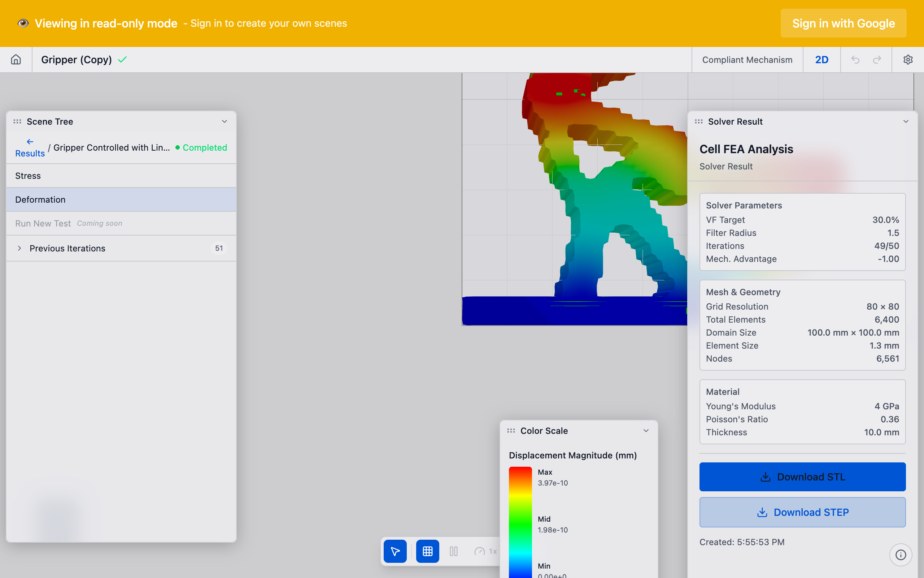Go to the home screen icon
The image size is (924, 578).
pyautogui.click(x=16, y=60)
